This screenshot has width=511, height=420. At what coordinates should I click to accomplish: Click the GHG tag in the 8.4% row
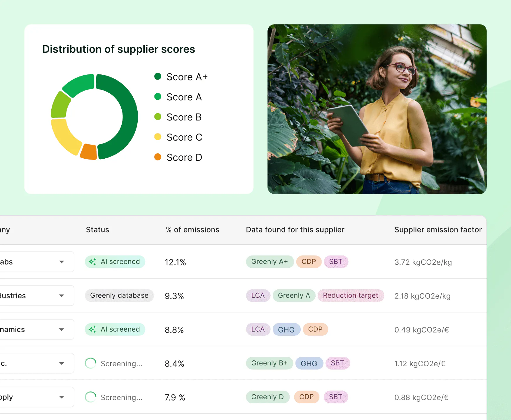309,363
